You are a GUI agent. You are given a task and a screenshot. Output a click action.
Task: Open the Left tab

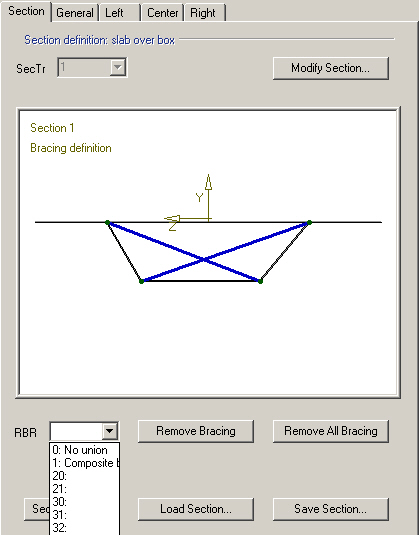[x=119, y=13]
